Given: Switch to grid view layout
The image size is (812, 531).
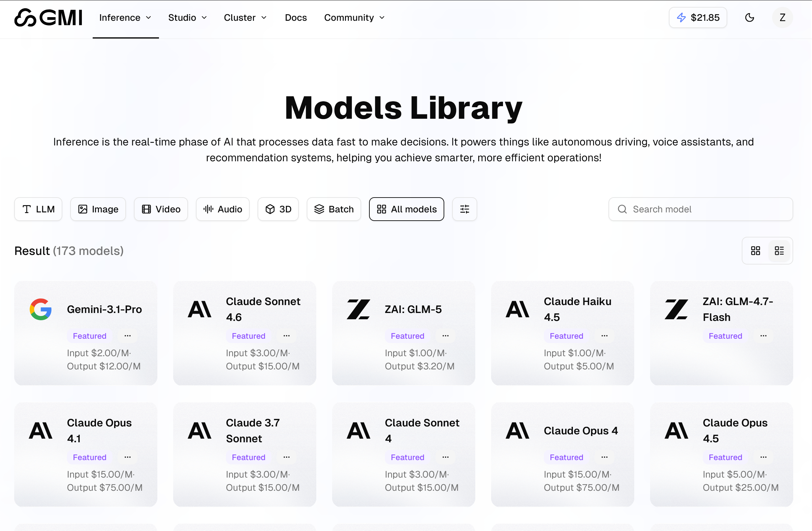Looking at the screenshot, I should 755,250.
